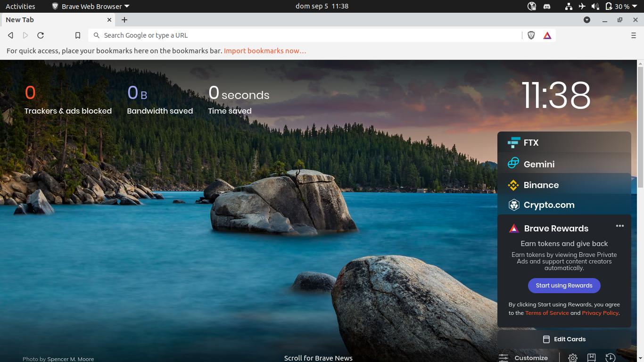Viewport: 644px width, 362px height.
Task: Click the Discord tray icon
Action: coord(547,6)
